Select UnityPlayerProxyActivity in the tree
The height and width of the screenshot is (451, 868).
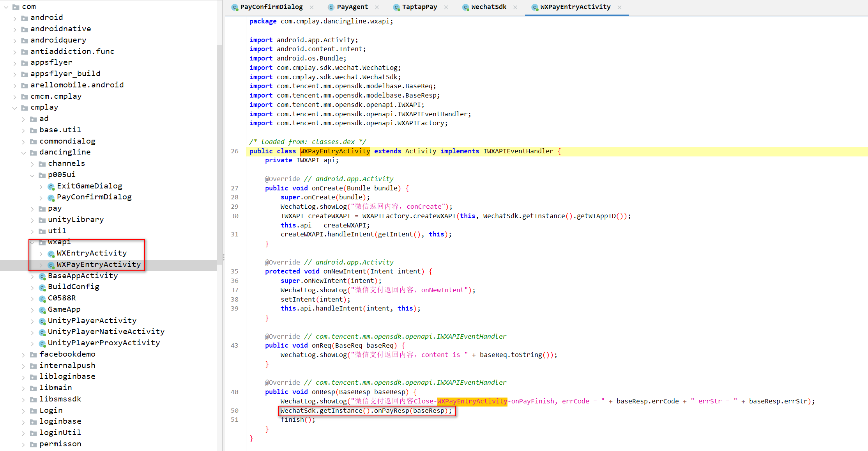[x=104, y=343]
